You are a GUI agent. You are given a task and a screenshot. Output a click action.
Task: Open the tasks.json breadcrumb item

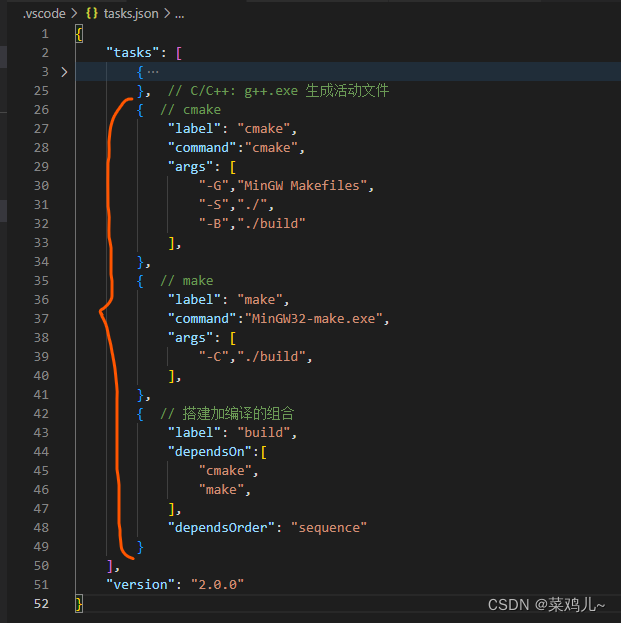tap(131, 14)
